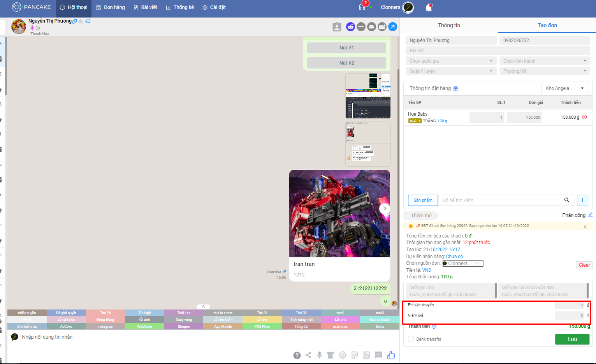The width and height of the screenshot is (596, 364).
Task: Toggle the Bank transfer checkbox
Action: [x=411, y=339]
